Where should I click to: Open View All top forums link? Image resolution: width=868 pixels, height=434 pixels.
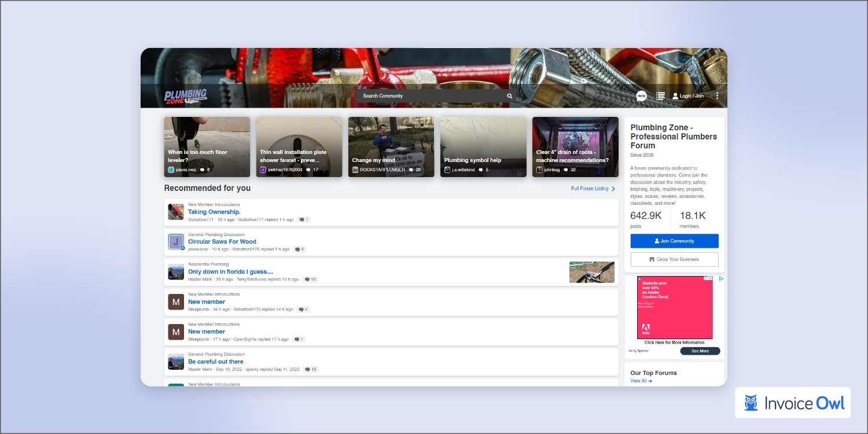coord(641,381)
